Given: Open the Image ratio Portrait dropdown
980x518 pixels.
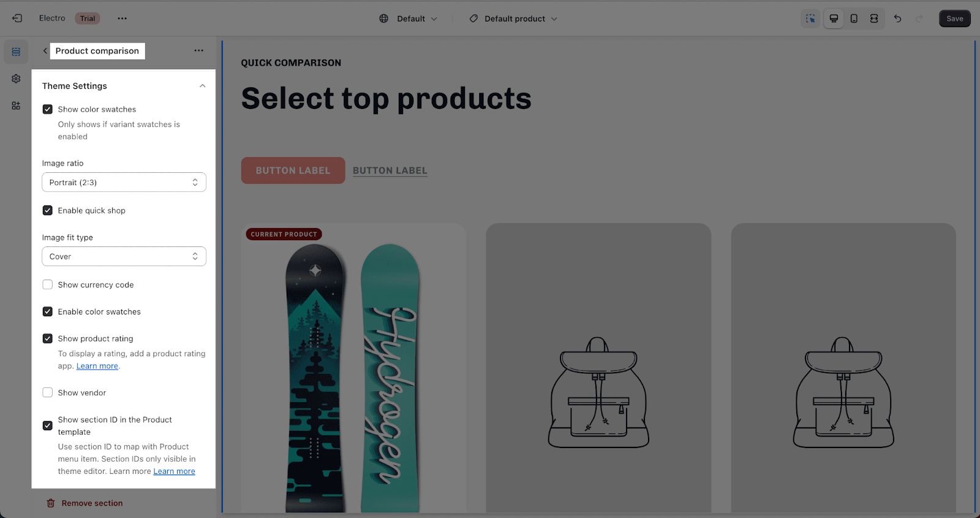Looking at the screenshot, I should click(124, 182).
